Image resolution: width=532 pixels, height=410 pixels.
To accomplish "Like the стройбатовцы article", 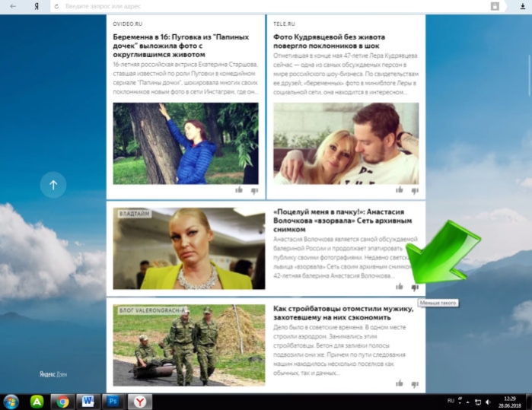I will (x=400, y=383).
